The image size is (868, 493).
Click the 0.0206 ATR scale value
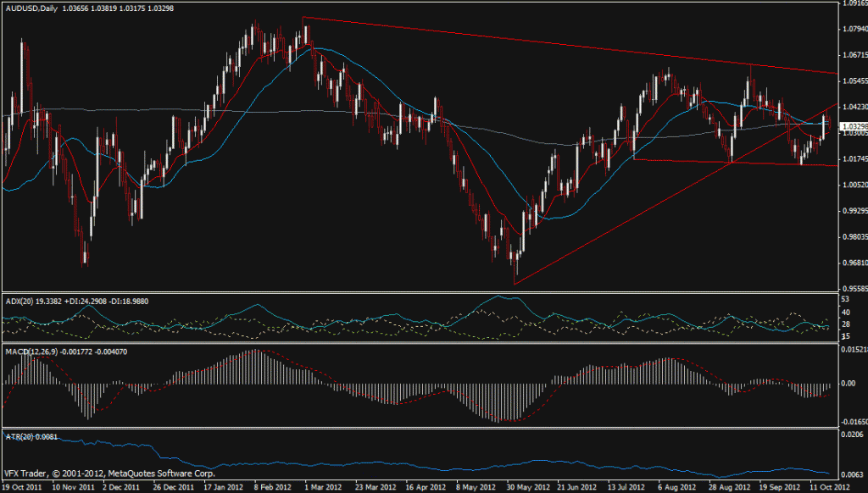[x=851, y=434]
